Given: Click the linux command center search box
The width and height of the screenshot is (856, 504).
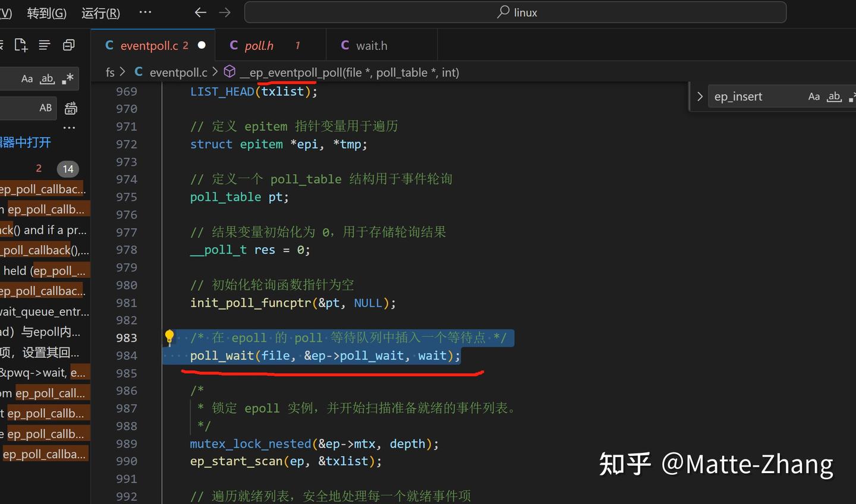Looking at the screenshot, I should click(x=515, y=12).
